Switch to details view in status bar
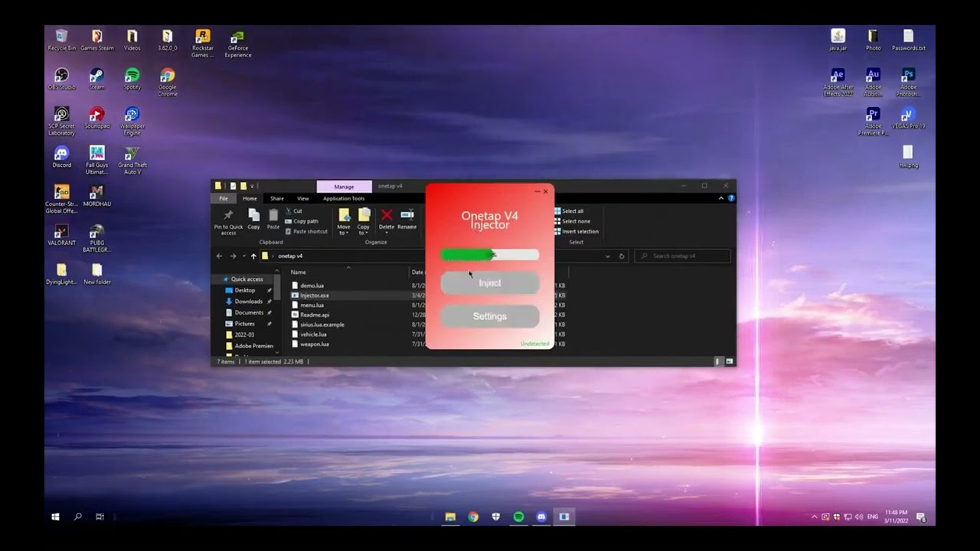The image size is (980, 551). click(718, 361)
